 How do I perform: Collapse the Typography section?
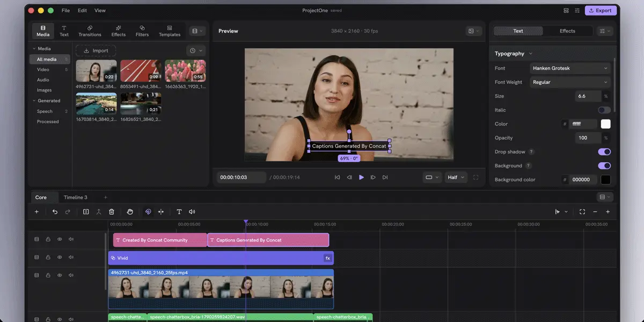click(x=531, y=54)
